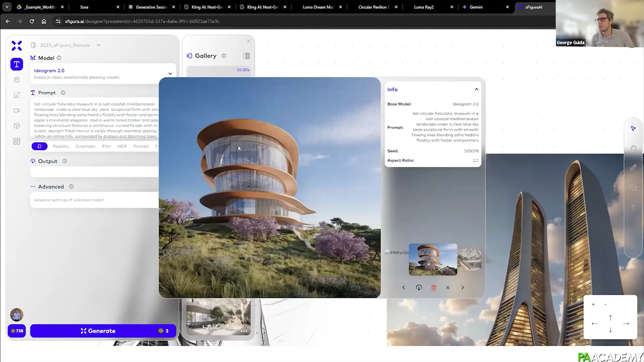Click the Advanced settings box
The image size is (644, 362).
click(95, 200)
